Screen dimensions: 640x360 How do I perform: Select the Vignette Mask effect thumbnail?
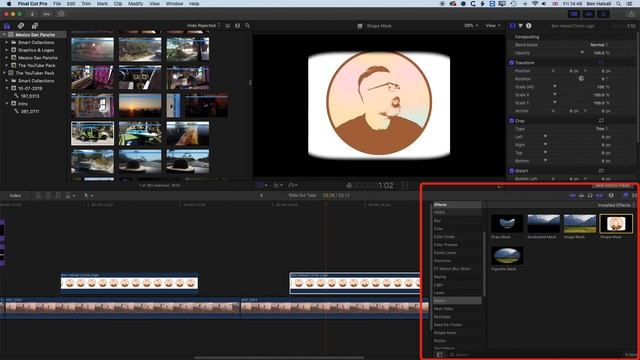tap(507, 256)
